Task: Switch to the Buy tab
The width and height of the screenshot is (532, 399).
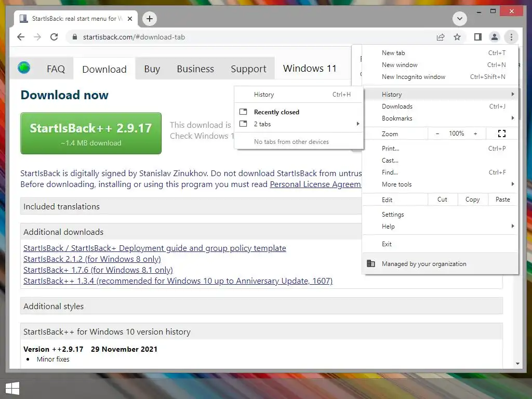Action: (152, 69)
